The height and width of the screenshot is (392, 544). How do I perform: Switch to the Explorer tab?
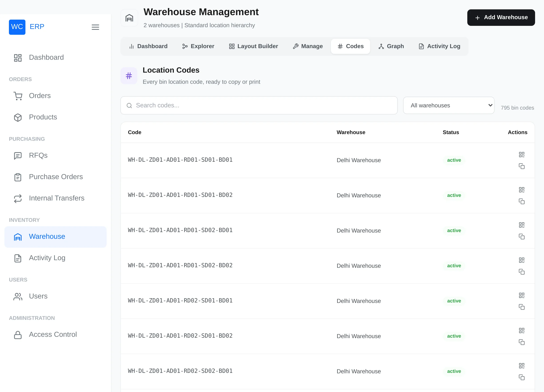(198, 46)
